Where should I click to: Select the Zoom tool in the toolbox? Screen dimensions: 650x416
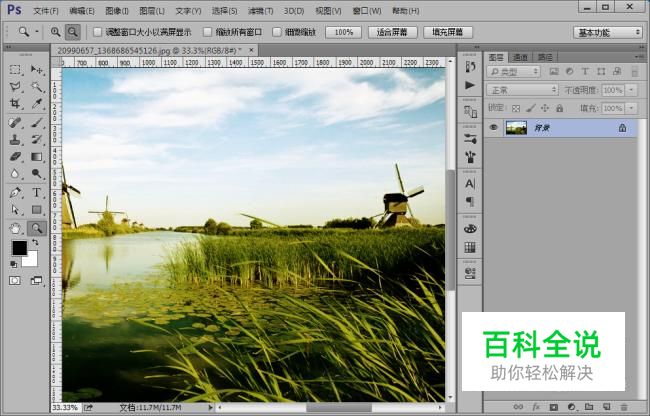[x=36, y=228]
